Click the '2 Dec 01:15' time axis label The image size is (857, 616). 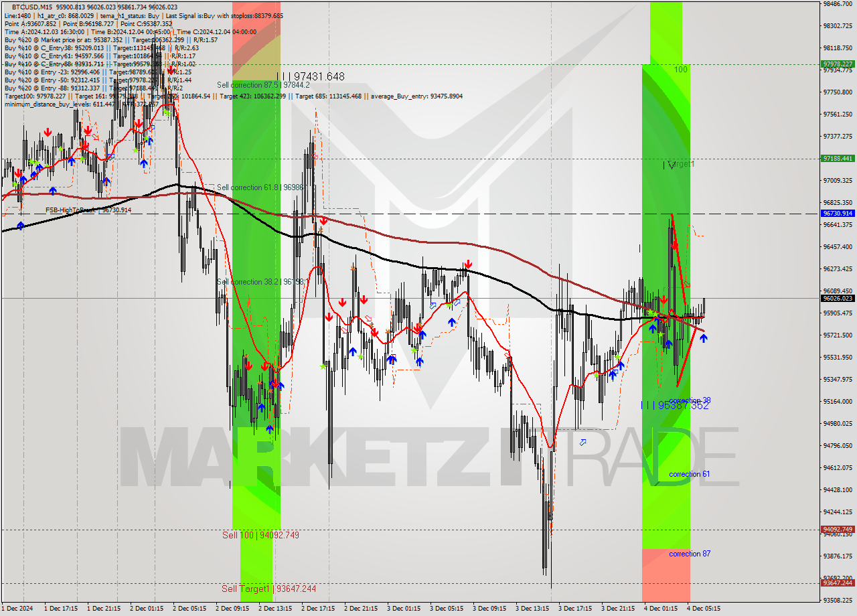tap(146, 609)
